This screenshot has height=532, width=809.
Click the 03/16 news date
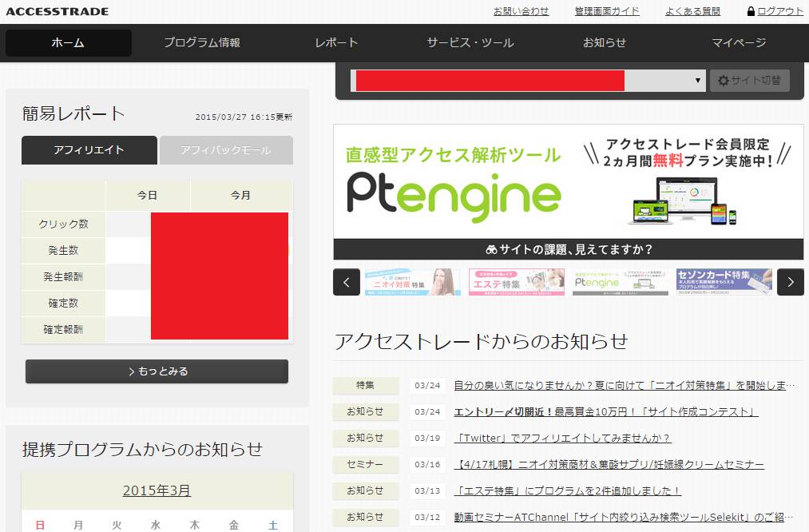tap(427, 464)
